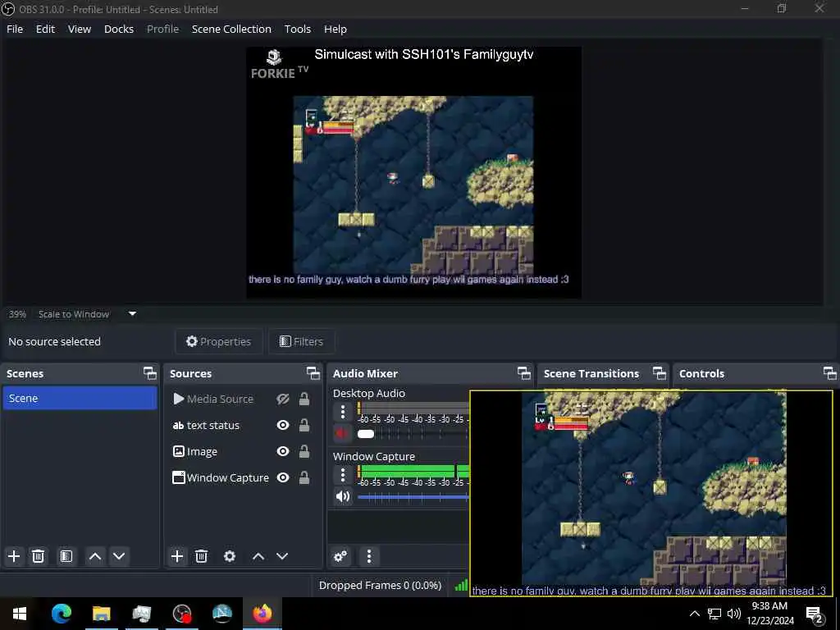Open the Scale to Window dropdown
This screenshot has width=840, height=630.
click(x=132, y=314)
